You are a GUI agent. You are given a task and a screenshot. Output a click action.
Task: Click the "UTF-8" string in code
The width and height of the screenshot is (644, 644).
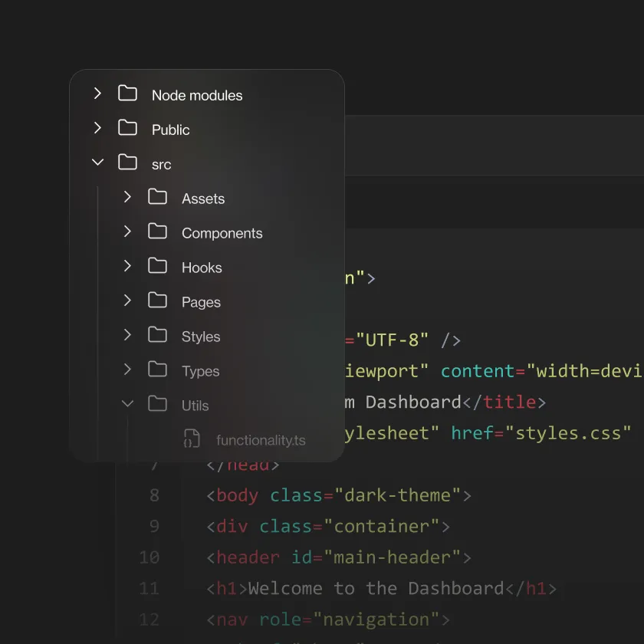coord(392,340)
